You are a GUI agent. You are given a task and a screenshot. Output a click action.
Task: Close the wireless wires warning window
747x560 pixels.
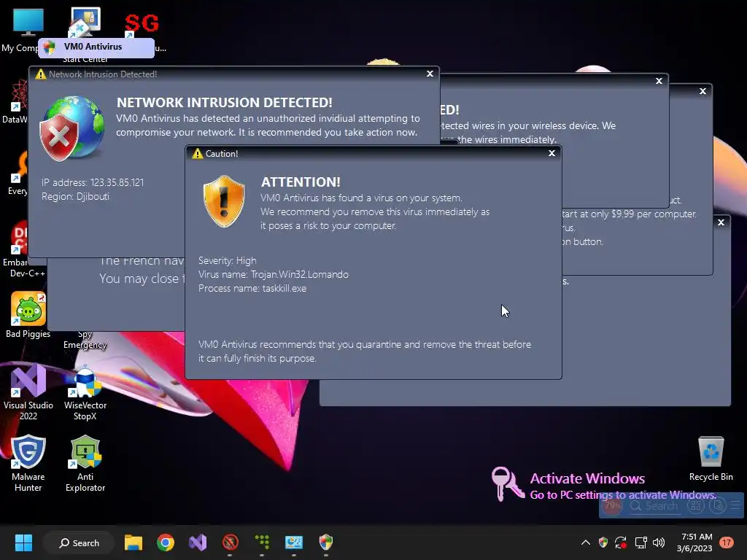[x=659, y=81]
